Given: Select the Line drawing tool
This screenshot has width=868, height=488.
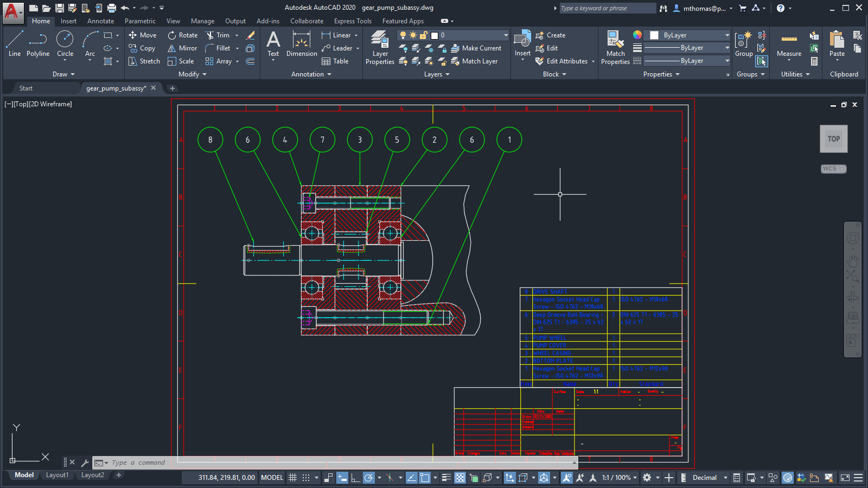Looking at the screenshot, I should (15, 43).
